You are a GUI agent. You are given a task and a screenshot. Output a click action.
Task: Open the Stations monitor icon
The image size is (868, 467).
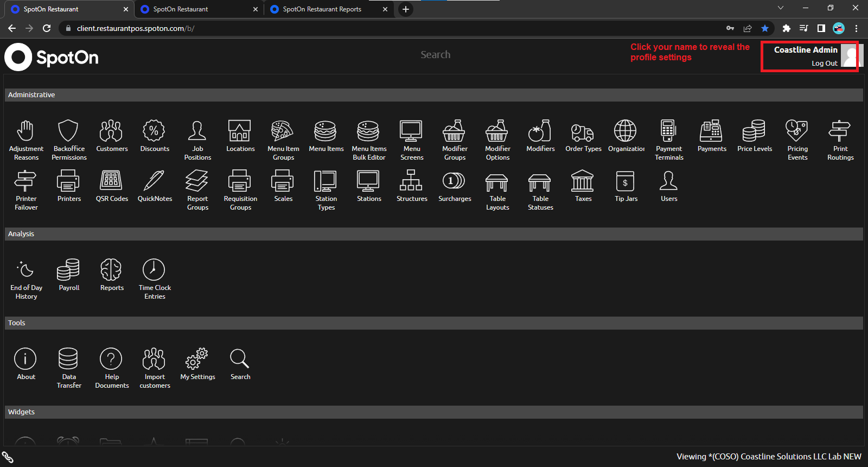(369, 186)
